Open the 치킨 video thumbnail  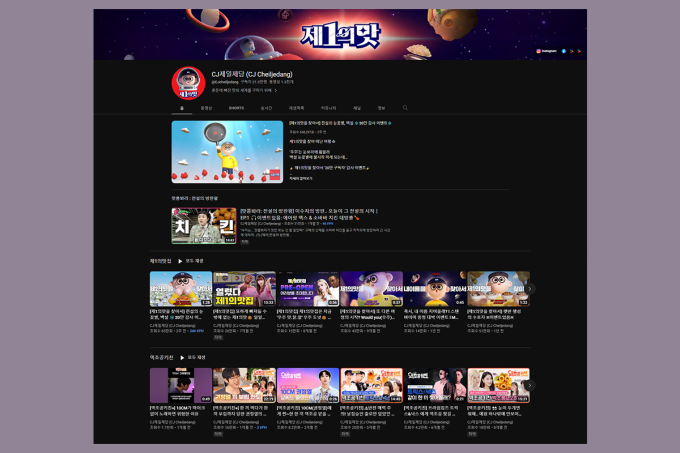204,226
